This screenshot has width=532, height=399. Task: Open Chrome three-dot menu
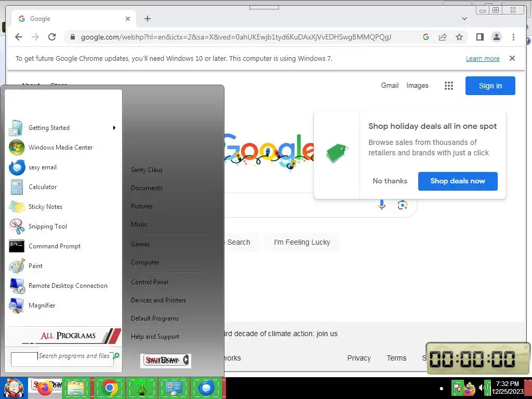pyautogui.click(x=513, y=37)
